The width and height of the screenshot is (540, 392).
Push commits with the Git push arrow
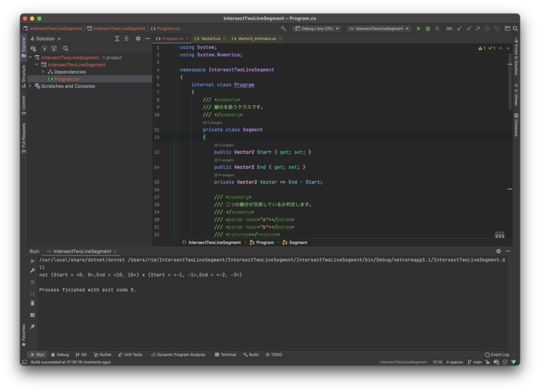(477, 28)
